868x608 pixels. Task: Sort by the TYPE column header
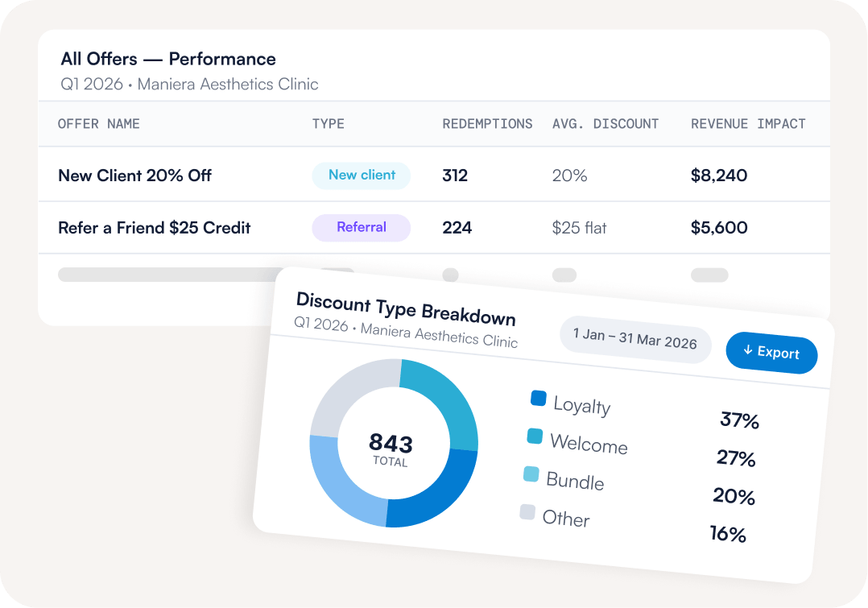pos(329,123)
